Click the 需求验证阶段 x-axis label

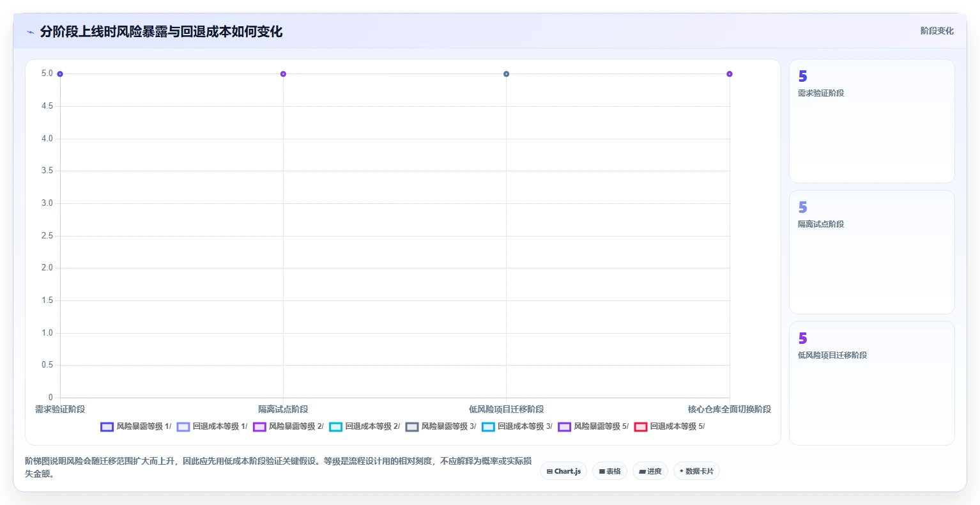60,409
